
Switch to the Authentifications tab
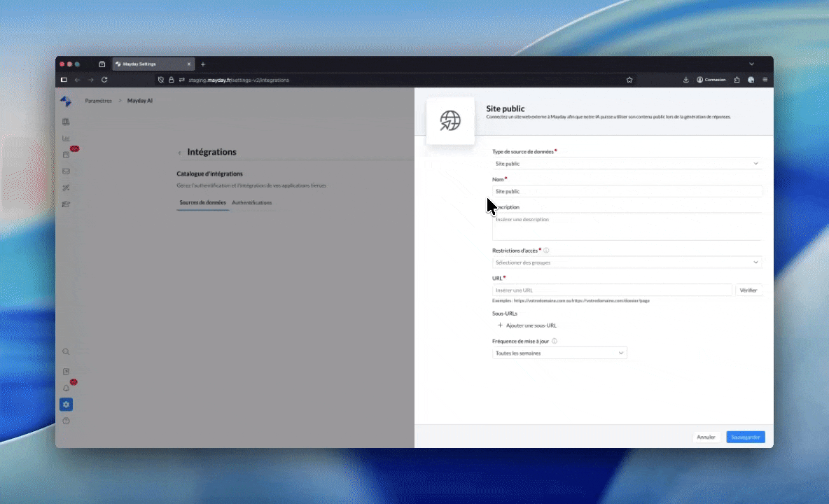[251, 203]
